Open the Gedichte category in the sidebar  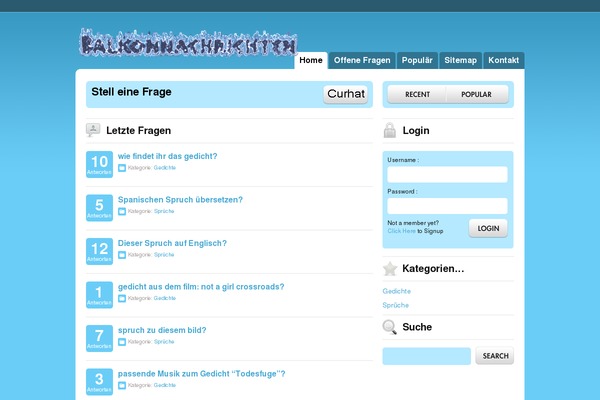click(x=396, y=291)
